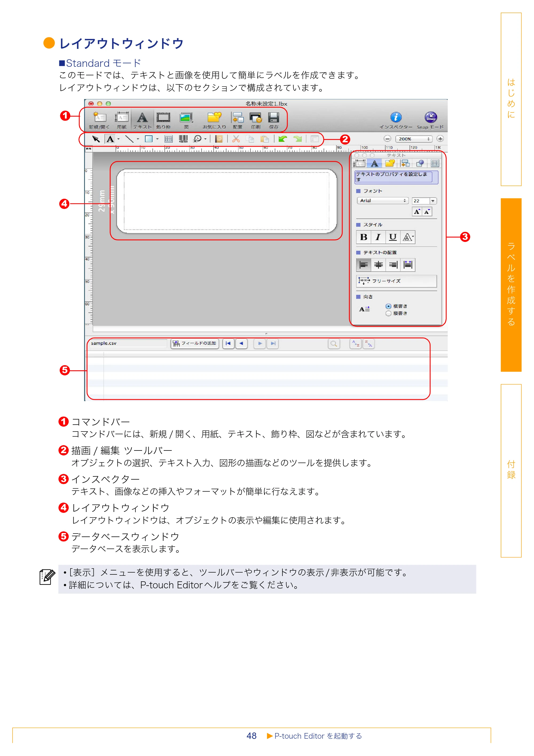The width and height of the screenshot is (534, 756).
Task: Go to previous database record
Action: (241, 343)
